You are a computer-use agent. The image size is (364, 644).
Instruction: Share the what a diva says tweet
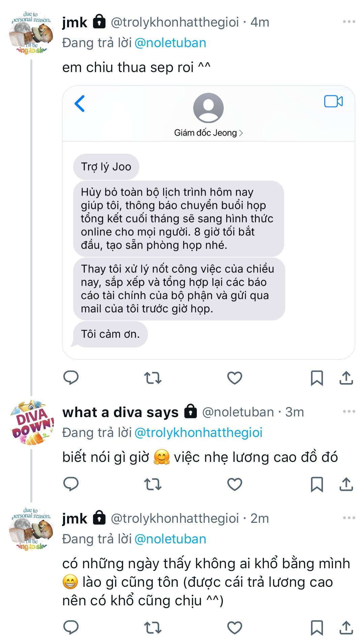pyautogui.click(x=346, y=484)
